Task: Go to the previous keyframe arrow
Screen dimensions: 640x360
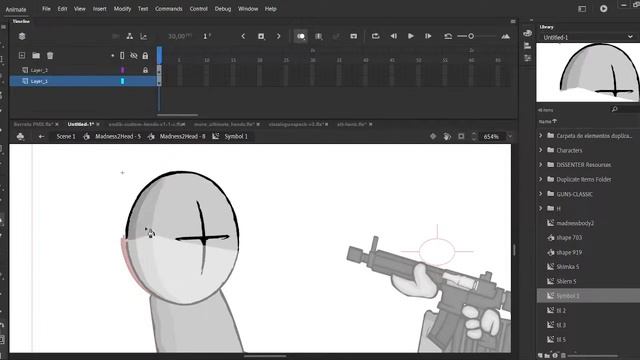Action: click(243, 36)
